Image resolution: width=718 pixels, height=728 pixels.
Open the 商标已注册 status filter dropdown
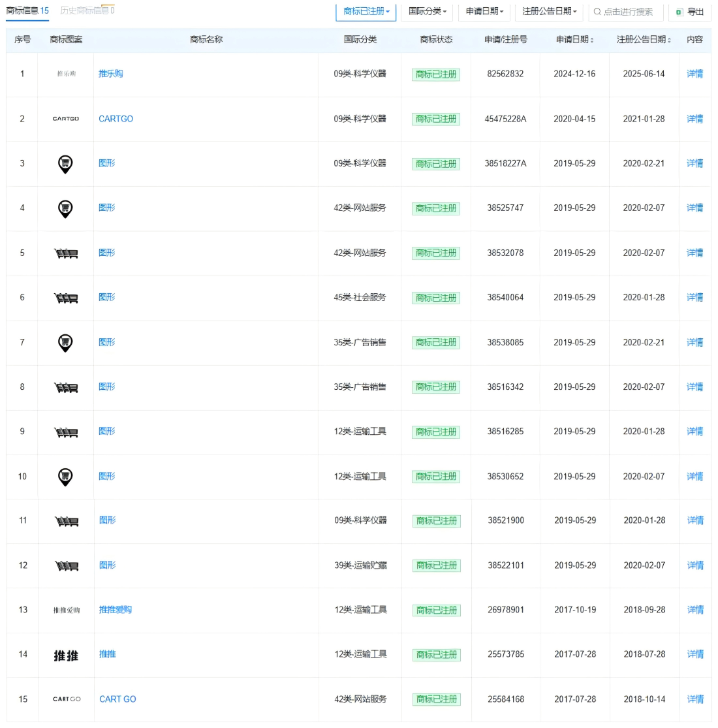click(366, 11)
